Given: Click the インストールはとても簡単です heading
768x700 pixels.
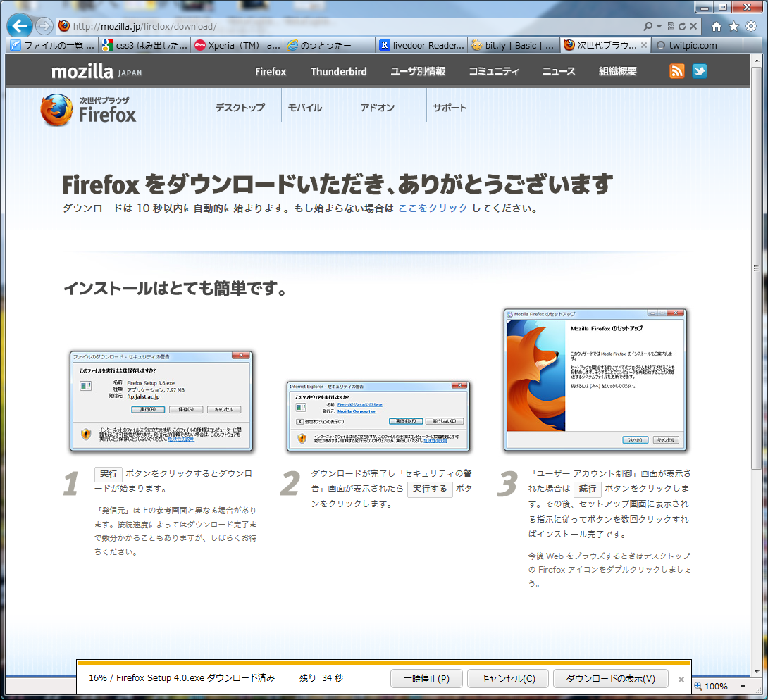Looking at the screenshot, I should 175,288.
